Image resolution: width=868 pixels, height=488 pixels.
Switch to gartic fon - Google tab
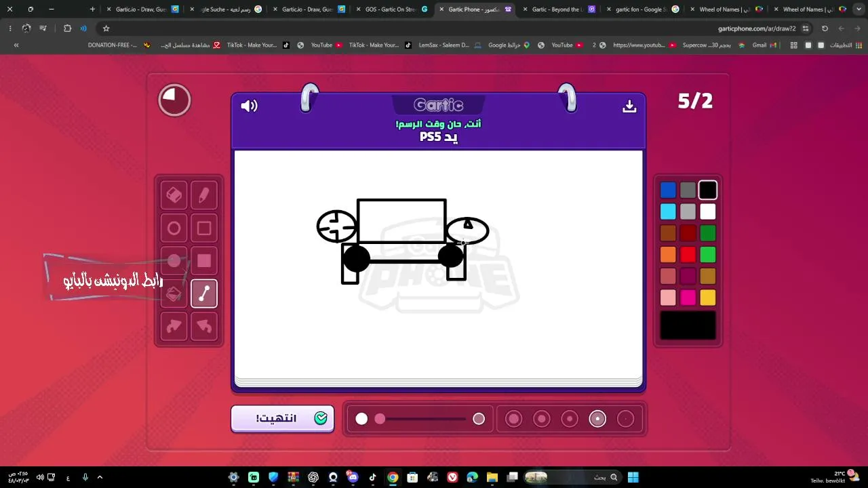(642, 9)
